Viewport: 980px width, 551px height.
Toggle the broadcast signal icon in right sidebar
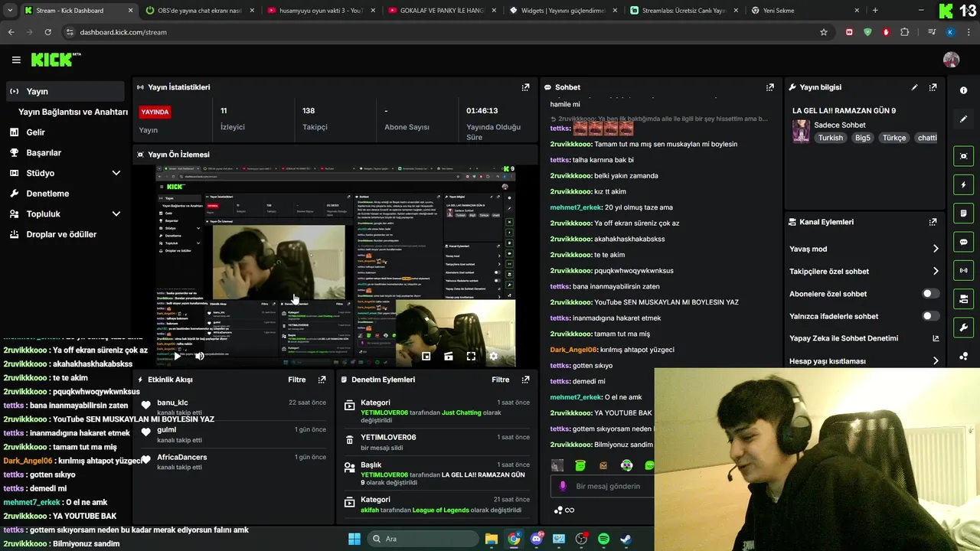coord(963,270)
